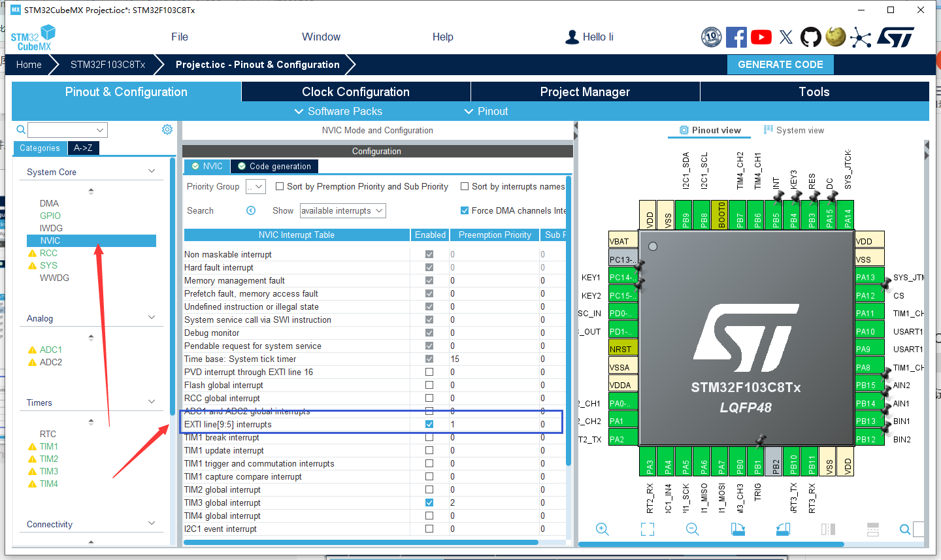Screen dimensions: 941x560
Task: Click the search magnifier icon above Categories
Action: [21, 129]
